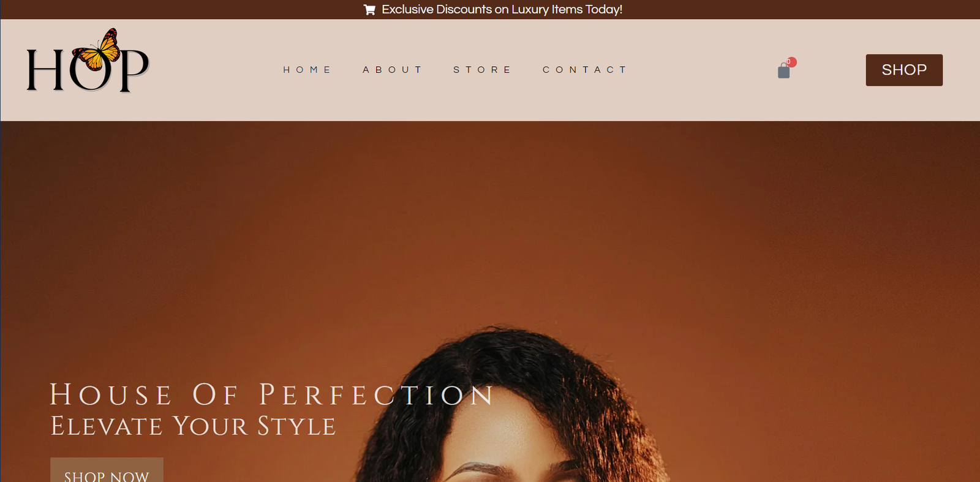Click the word Perfection in the hero title

click(x=376, y=394)
